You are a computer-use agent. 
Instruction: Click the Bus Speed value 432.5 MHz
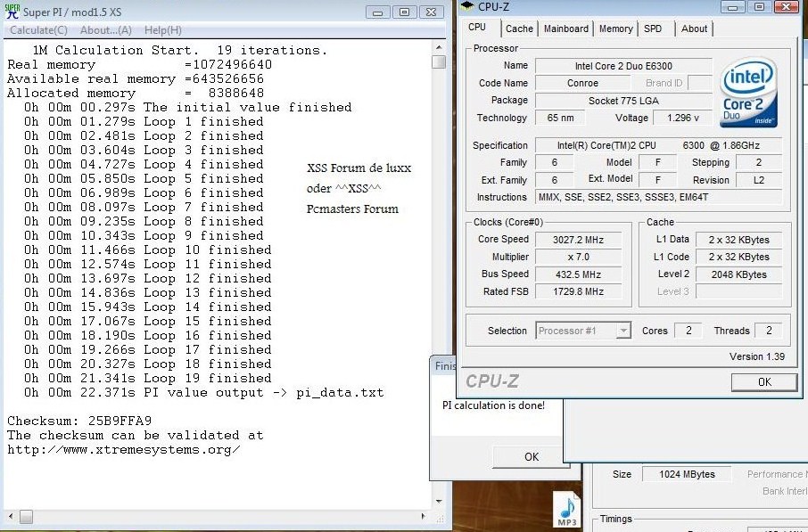578,274
